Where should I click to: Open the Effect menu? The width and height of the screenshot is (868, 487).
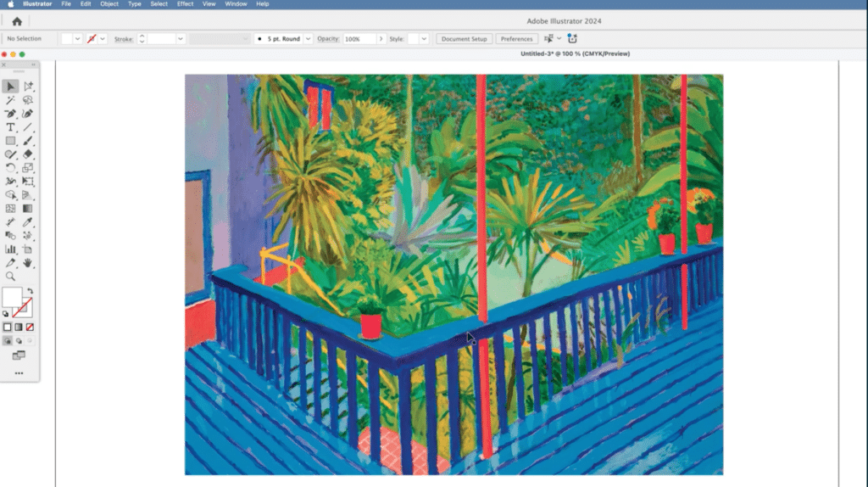185,4
